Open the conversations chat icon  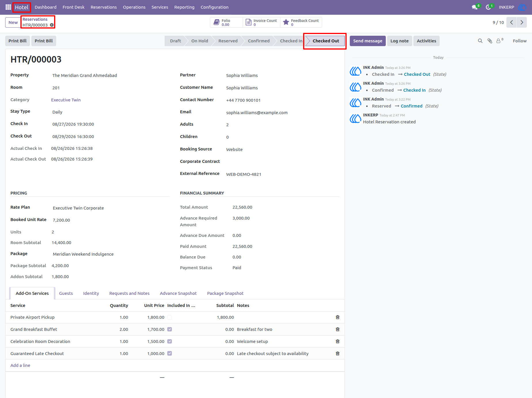pos(475,7)
